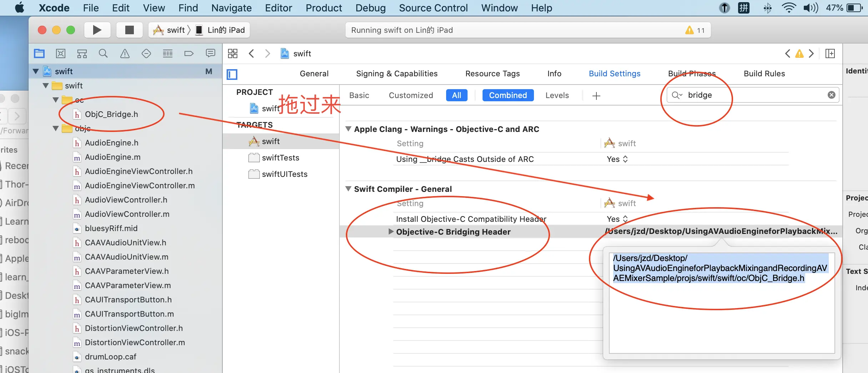
Task: Click the plus button to add build setting
Action: coord(596,96)
